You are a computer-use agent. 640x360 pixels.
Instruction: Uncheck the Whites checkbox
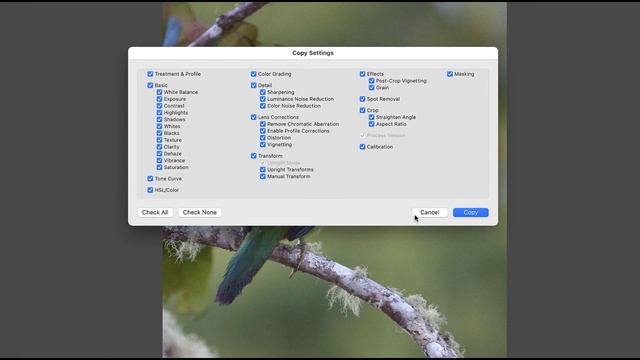point(159,127)
